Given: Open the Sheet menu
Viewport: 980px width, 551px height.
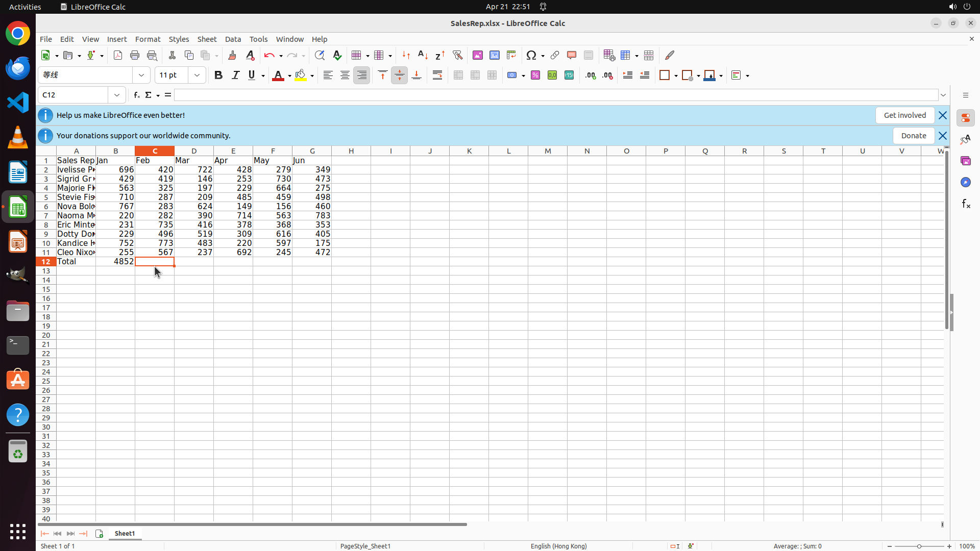Looking at the screenshot, I should point(207,39).
